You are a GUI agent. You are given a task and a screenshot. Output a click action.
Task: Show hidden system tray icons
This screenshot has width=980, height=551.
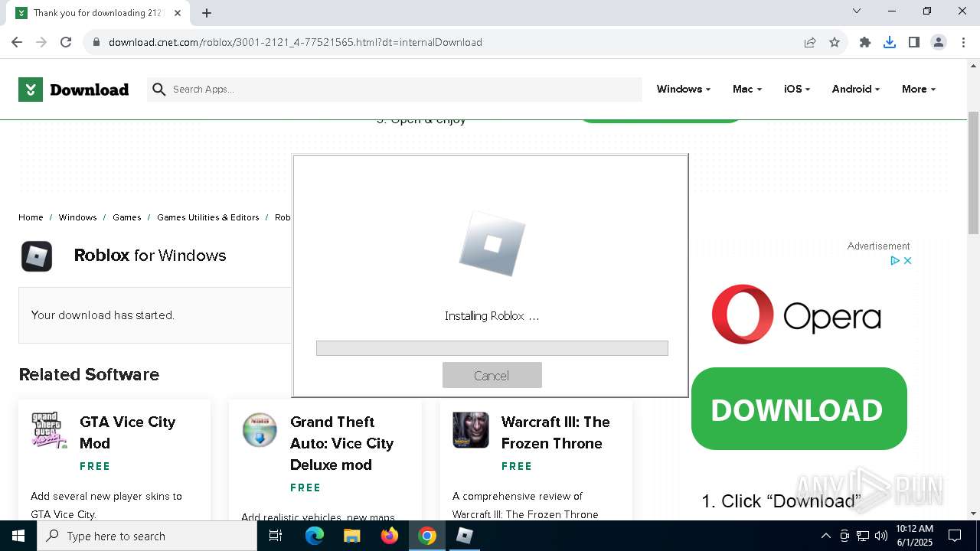(825, 536)
